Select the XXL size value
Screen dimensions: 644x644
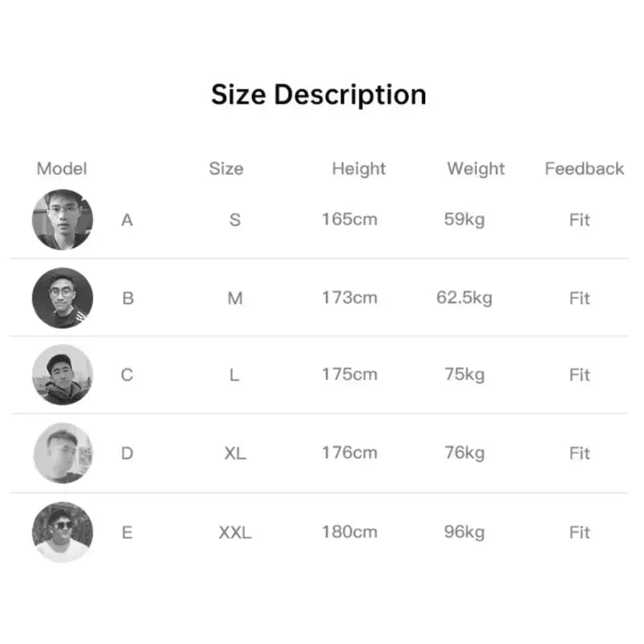(235, 532)
